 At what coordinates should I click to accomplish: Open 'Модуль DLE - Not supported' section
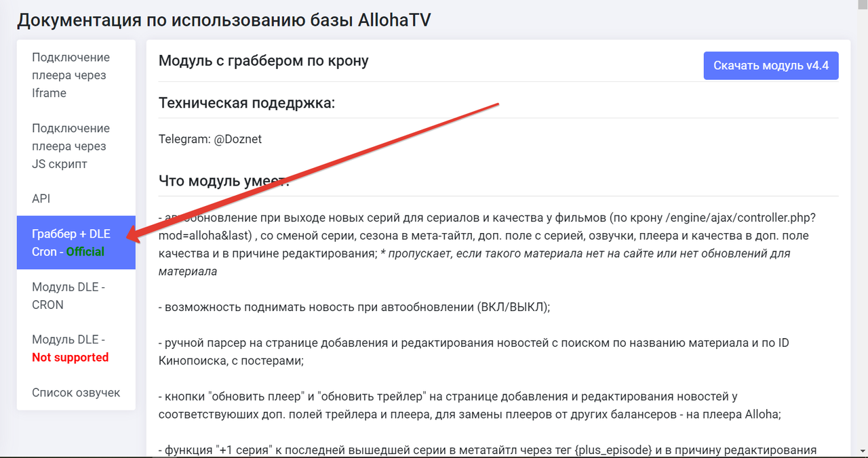click(76, 348)
